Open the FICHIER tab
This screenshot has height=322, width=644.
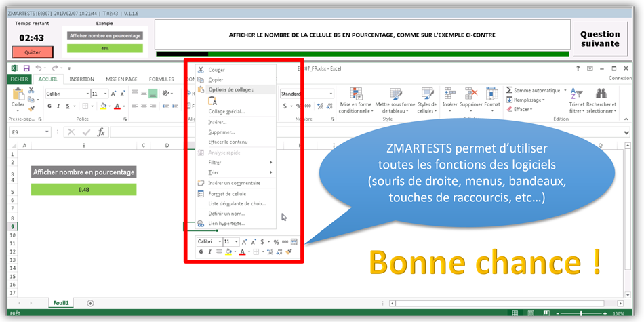click(x=19, y=79)
